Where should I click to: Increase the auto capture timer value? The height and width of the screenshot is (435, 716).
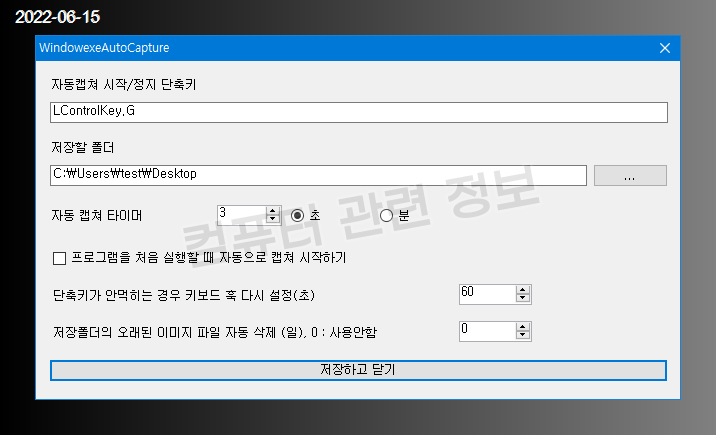point(273,211)
